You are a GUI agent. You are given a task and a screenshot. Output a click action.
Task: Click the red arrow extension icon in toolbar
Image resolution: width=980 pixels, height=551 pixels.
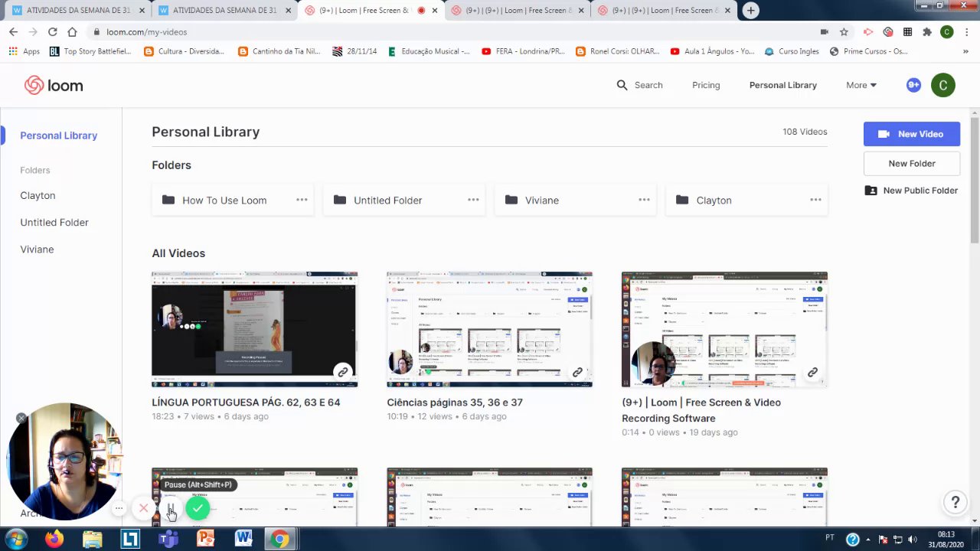[x=868, y=32]
